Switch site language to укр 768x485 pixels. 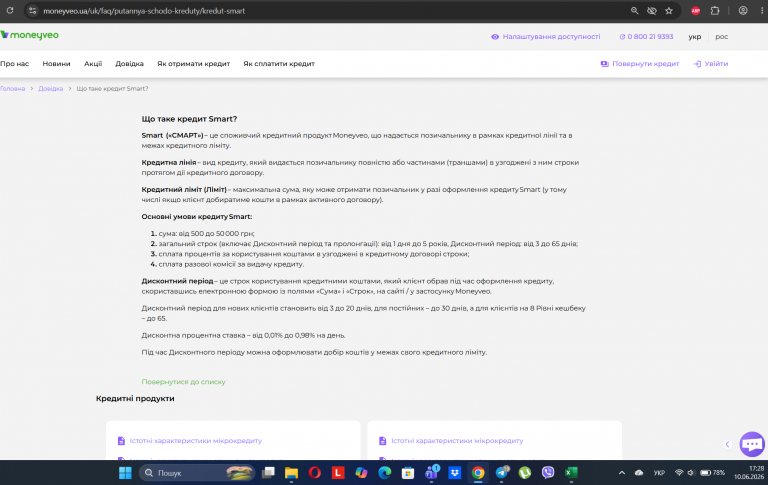pos(695,37)
